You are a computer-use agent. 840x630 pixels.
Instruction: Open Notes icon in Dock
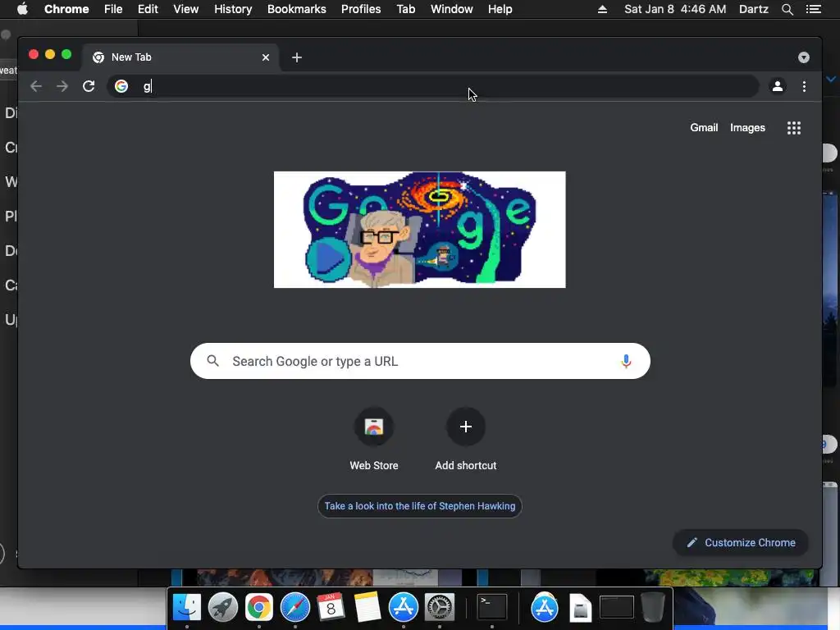[367, 608]
